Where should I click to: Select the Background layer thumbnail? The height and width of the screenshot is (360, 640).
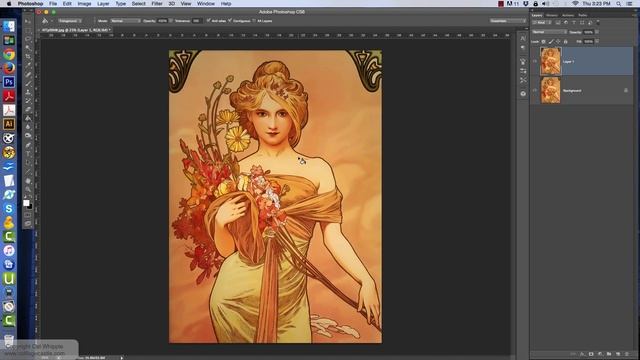(x=551, y=90)
